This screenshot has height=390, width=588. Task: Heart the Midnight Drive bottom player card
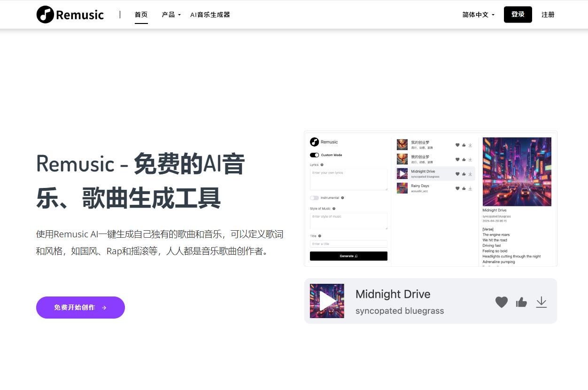502,302
